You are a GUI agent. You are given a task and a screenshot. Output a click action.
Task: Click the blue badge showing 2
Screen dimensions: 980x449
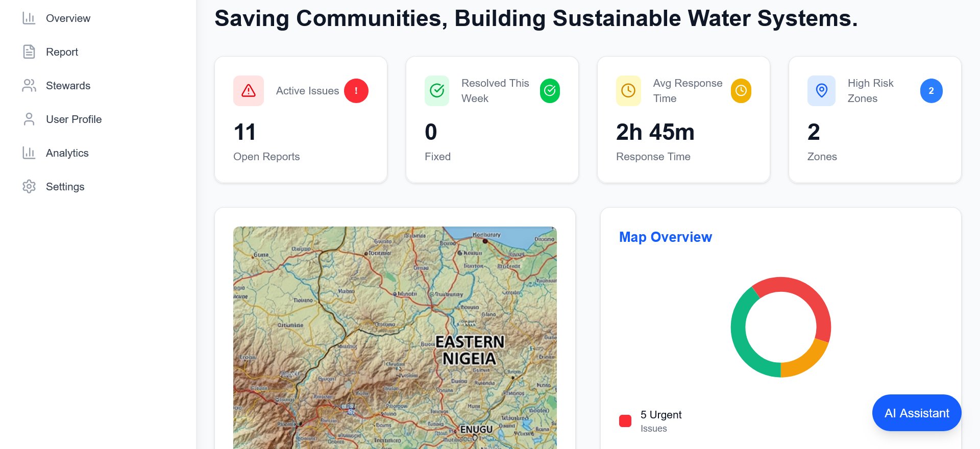coord(931,91)
